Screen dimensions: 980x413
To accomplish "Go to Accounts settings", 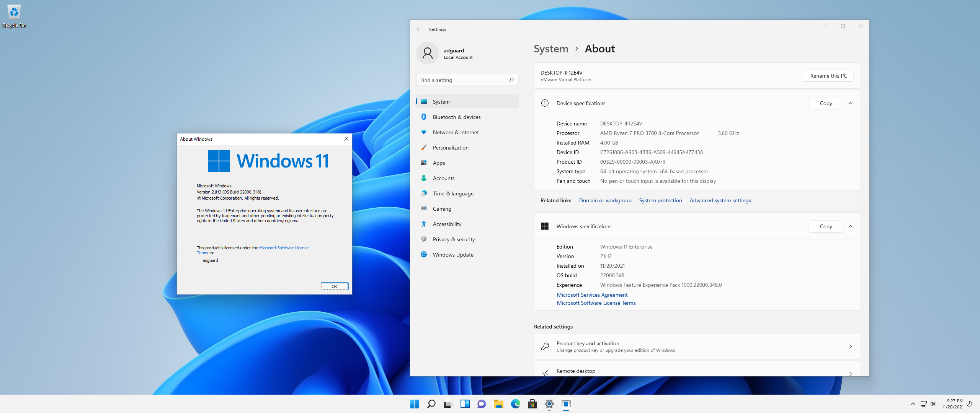I will pos(467,178).
